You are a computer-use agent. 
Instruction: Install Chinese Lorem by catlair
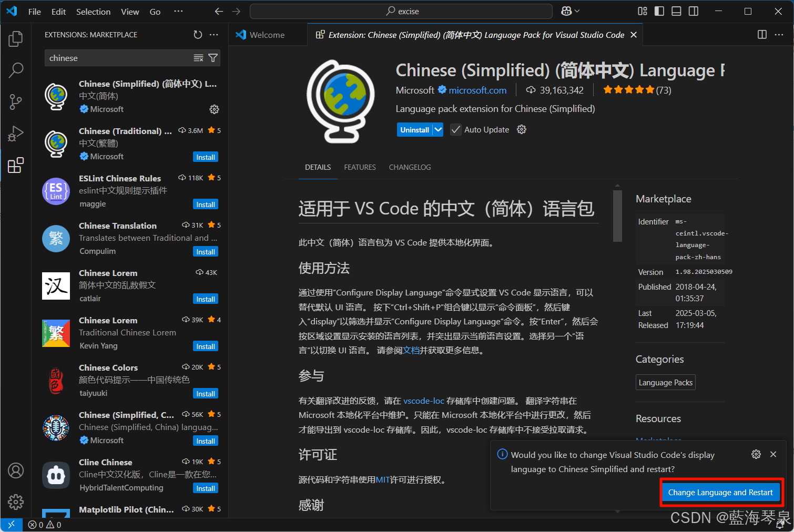206,299
